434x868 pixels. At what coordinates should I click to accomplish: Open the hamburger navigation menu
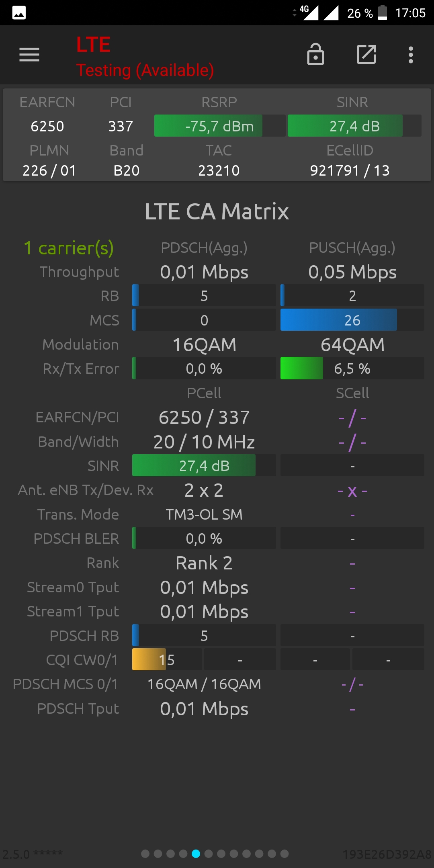point(29,55)
